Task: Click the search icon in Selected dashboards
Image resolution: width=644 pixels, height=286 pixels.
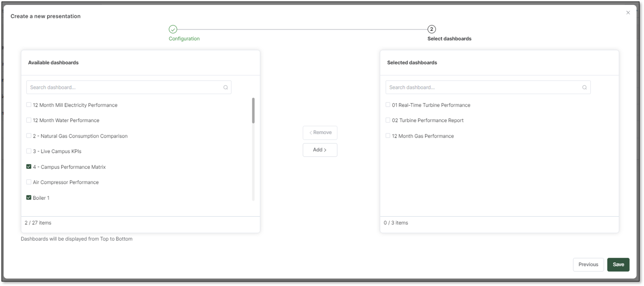Action: point(585,87)
